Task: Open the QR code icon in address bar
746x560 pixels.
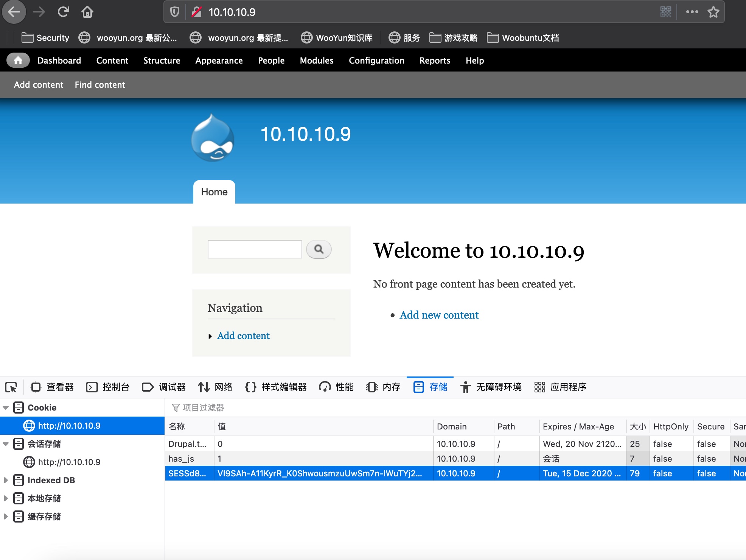Action: click(x=666, y=12)
